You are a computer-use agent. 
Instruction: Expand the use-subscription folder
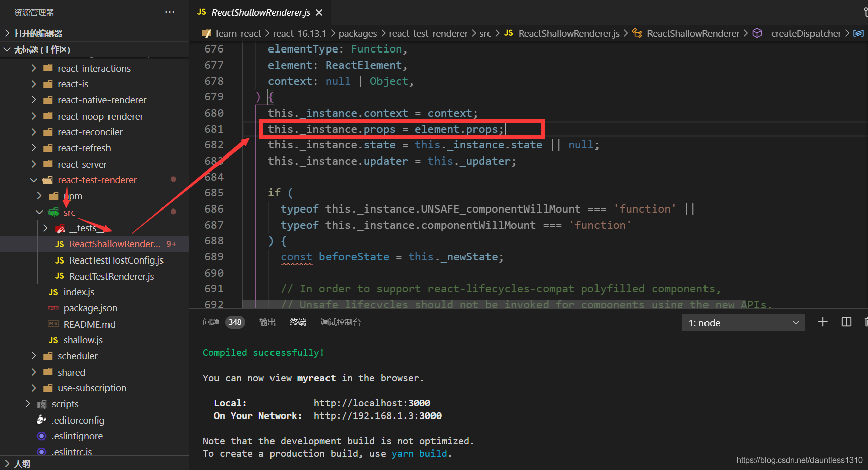pos(94,388)
